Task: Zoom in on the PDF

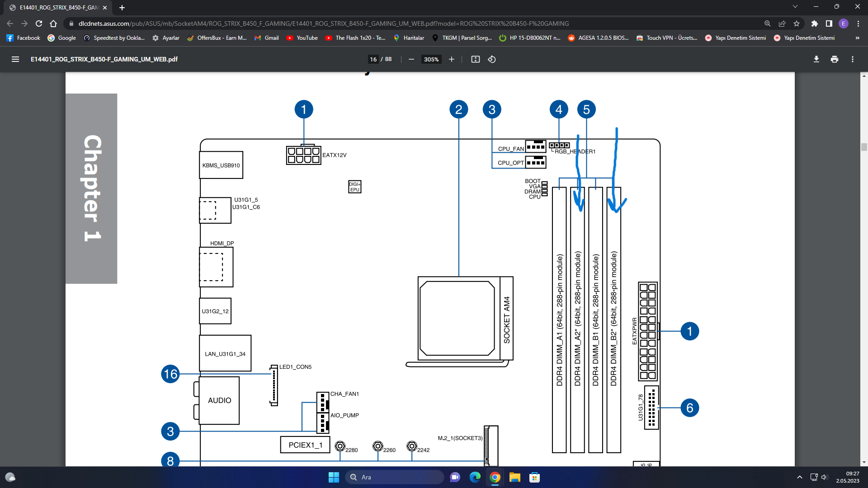Action: pos(451,59)
